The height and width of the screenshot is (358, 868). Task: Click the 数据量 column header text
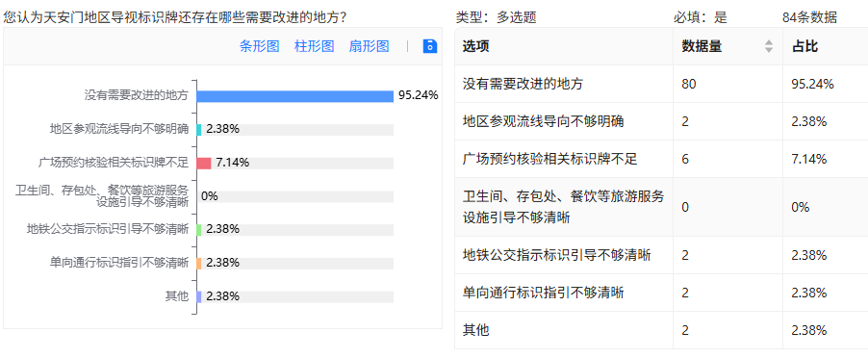pyautogui.click(x=702, y=46)
